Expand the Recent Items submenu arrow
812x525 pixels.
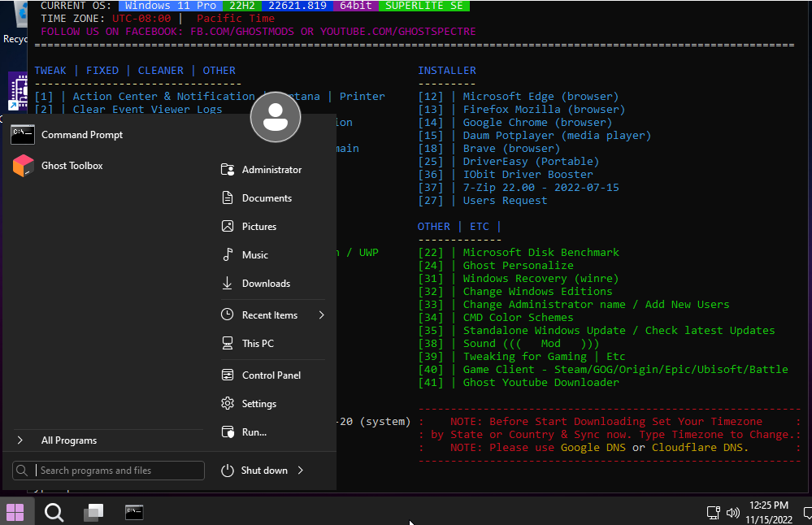321,315
